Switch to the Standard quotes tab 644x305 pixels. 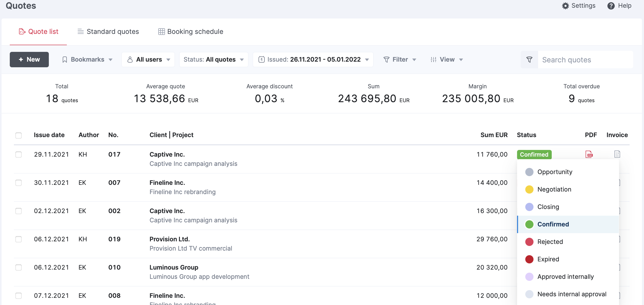click(108, 32)
